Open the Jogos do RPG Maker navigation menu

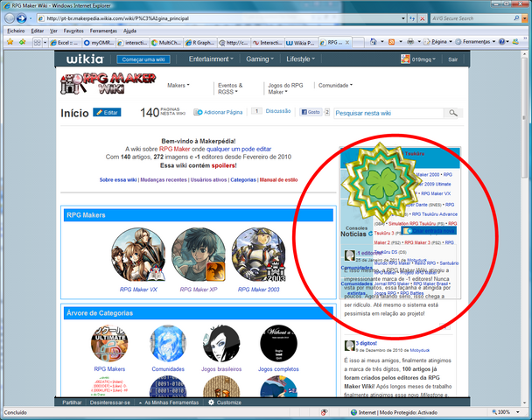pyautogui.click(x=285, y=88)
